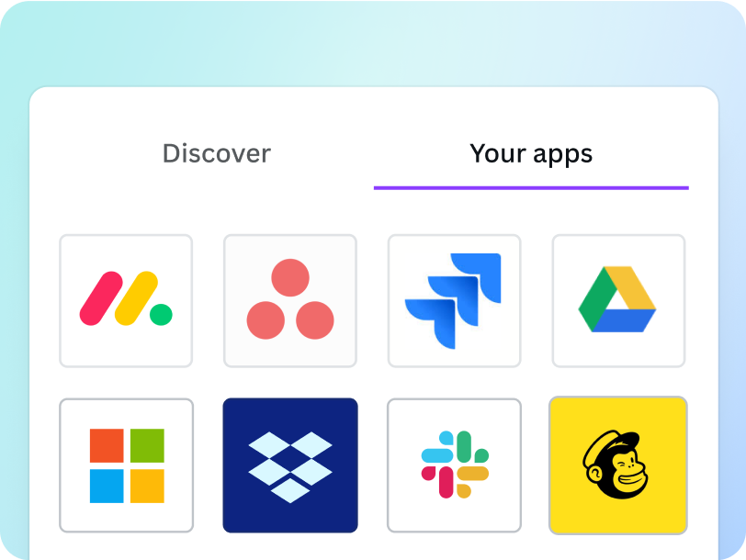Open the monday.com app tile
The image size is (746, 560).
[126, 301]
